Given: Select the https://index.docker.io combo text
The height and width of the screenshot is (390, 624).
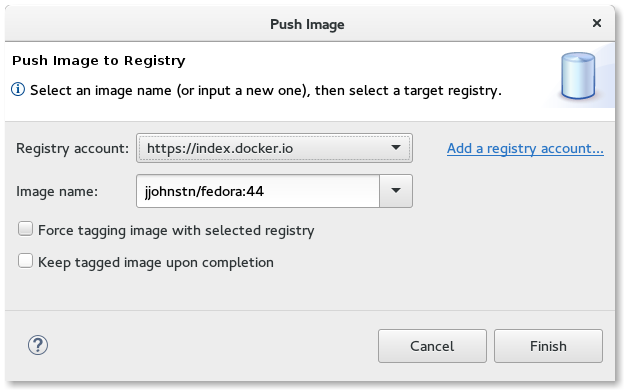Looking at the screenshot, I should (x=220, y=148).
